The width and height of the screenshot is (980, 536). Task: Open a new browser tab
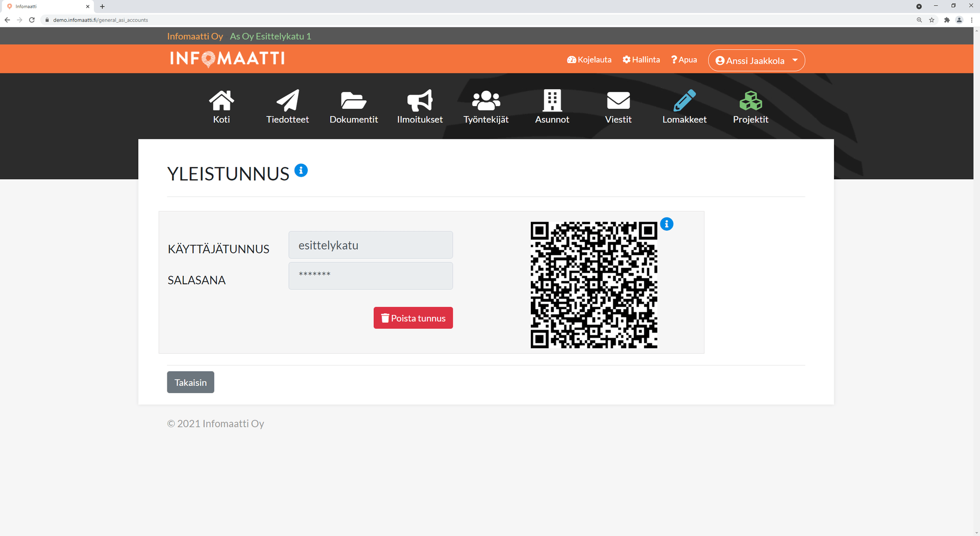(102, 7)
